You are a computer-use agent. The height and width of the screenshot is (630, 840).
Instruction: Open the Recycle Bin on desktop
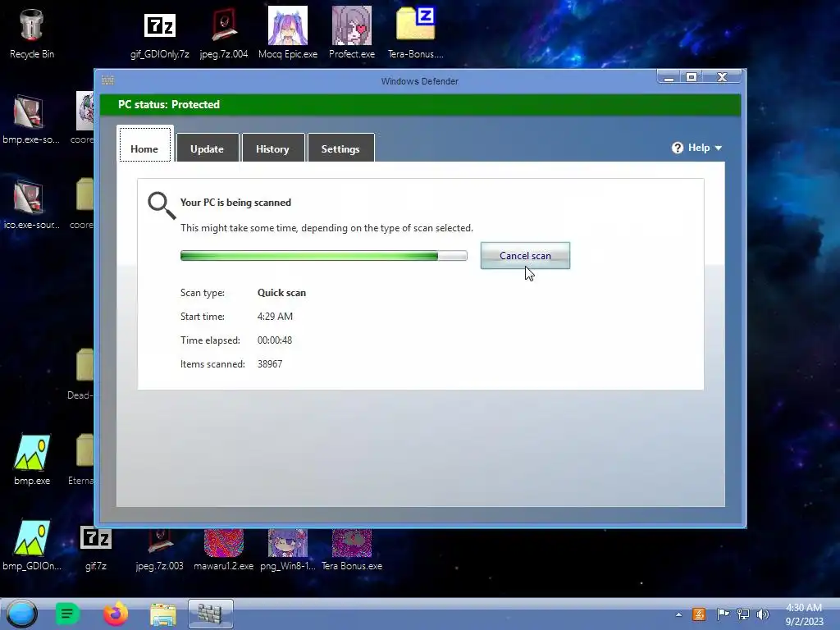(x=32, y=33)
